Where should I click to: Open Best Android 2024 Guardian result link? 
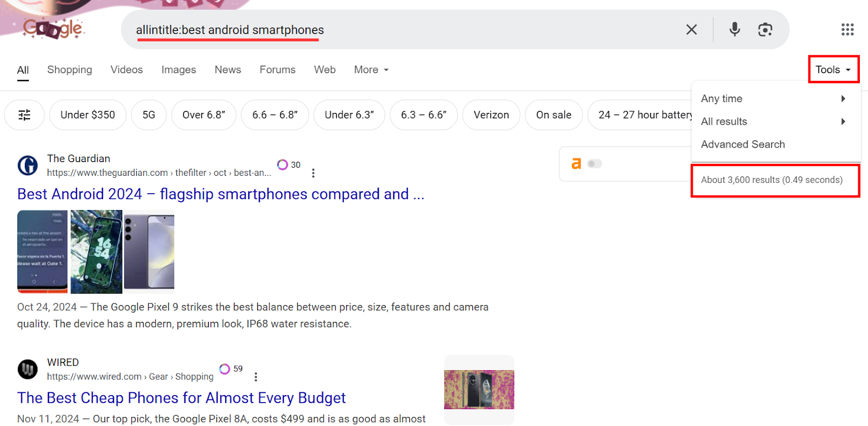coord(221,194)
